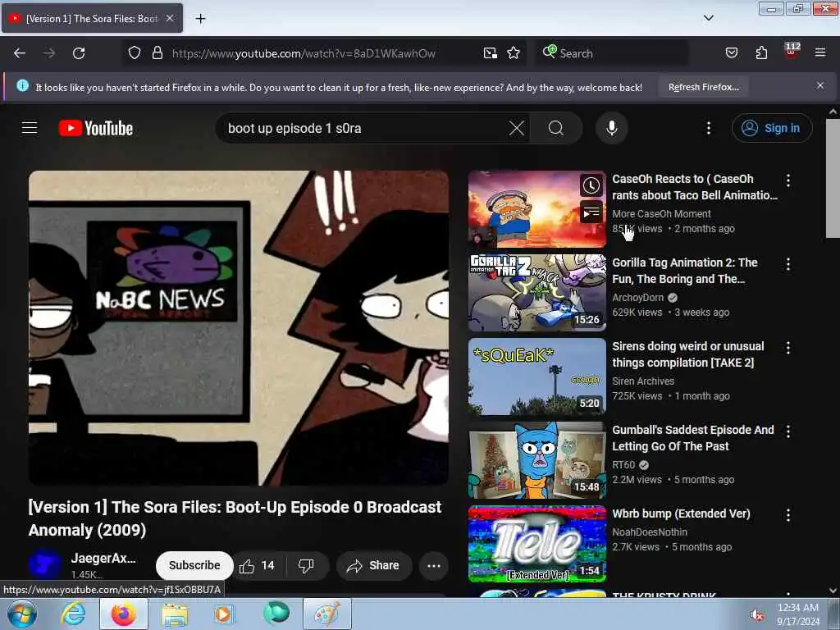The height and width of the screenshot is (630, 840).
Task: Click the Sign in button
Action: (772, 128)
